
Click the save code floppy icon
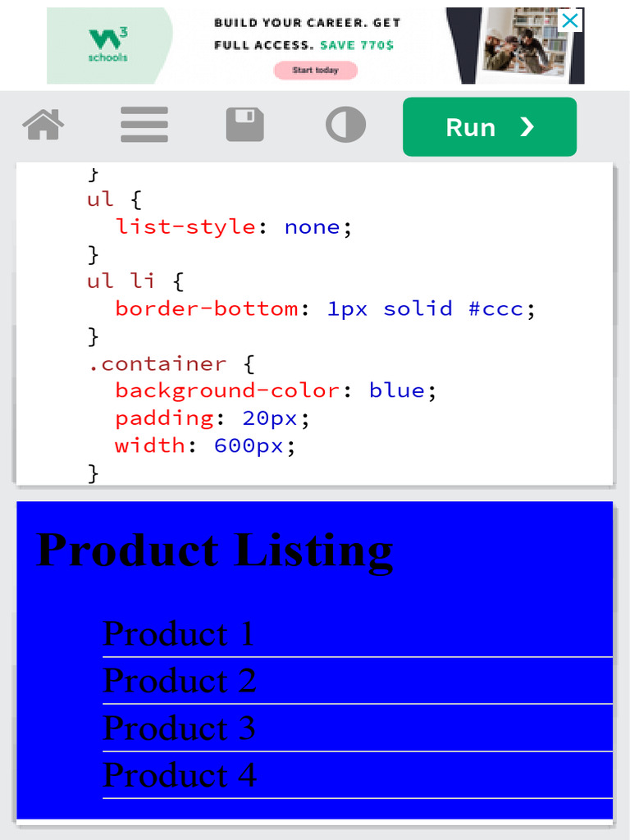[x=244, y=126]
